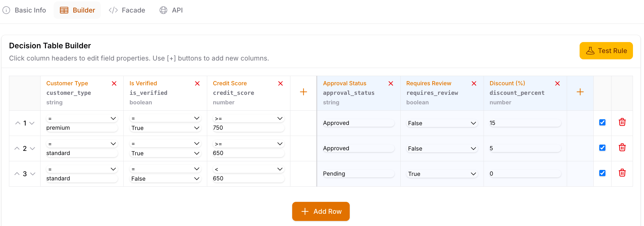Open row 3 Is Verified False dropdown
The image size is (644, 226).
[x=165, y=179]
